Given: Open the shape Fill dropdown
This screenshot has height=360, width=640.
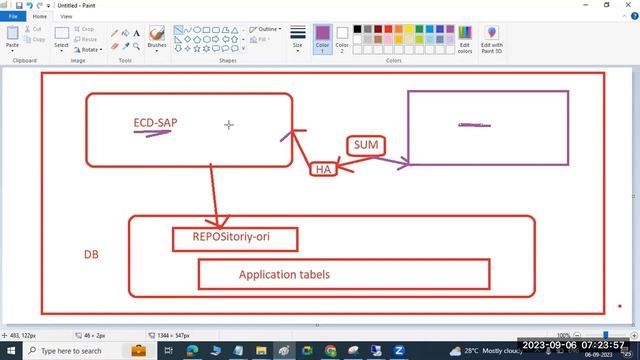Looking at the screenshot, I should pyautogui.click(x=260, y=39).
